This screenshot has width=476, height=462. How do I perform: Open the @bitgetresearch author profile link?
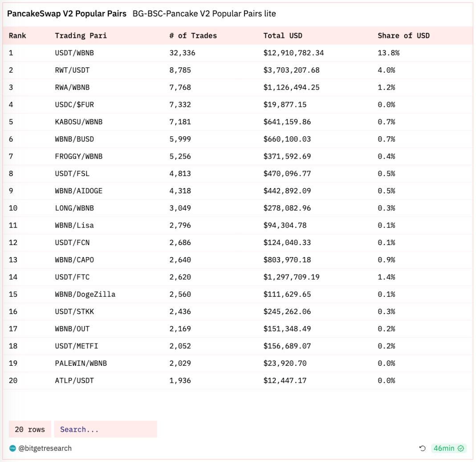coord(45,448)
